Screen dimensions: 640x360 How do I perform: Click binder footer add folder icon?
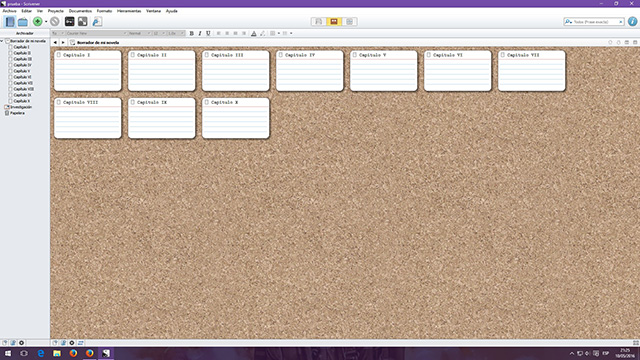click(13, 343)
